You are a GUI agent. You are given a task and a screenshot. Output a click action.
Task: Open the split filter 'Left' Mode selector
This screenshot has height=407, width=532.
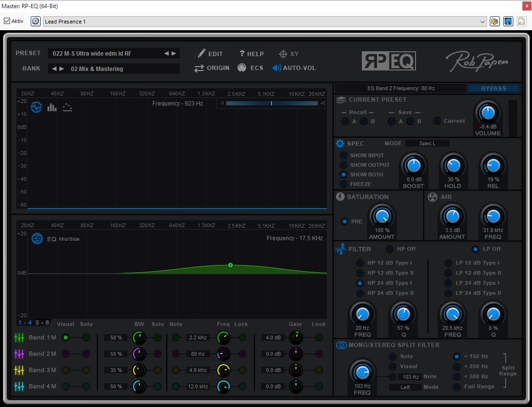[405, 387]
